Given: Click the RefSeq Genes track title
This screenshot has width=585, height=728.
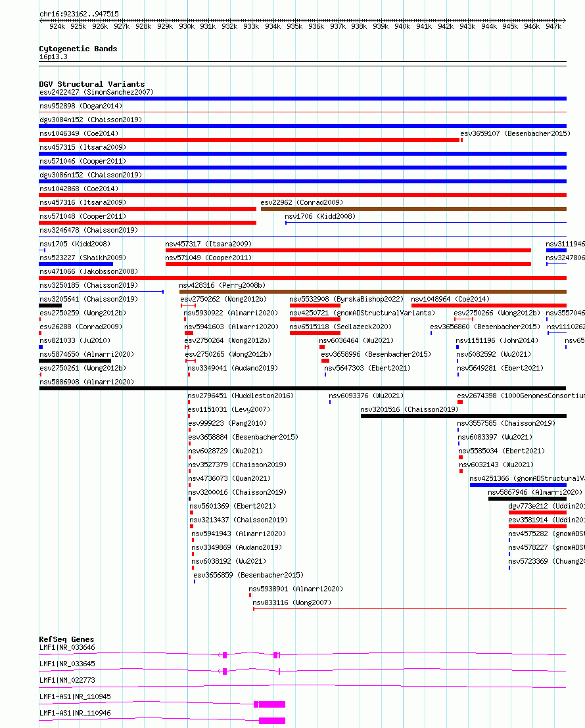Looking at the screenshot, I should [x=66, y=639].
